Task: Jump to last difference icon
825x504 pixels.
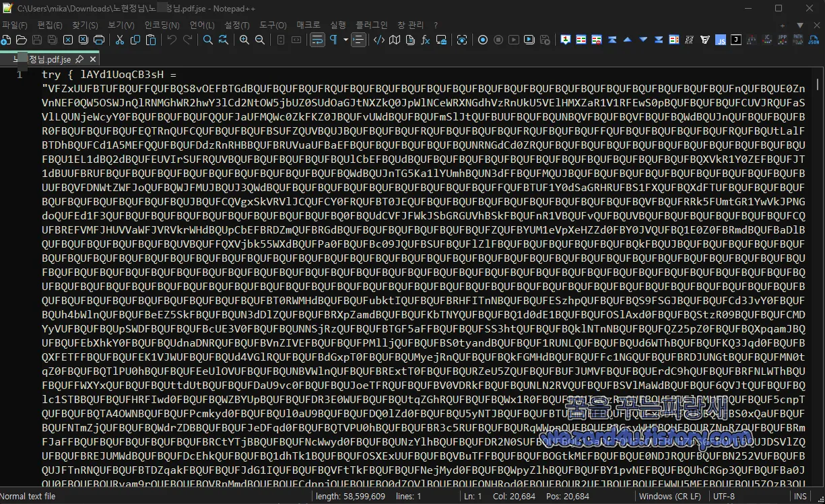Action: click(659, 40)
